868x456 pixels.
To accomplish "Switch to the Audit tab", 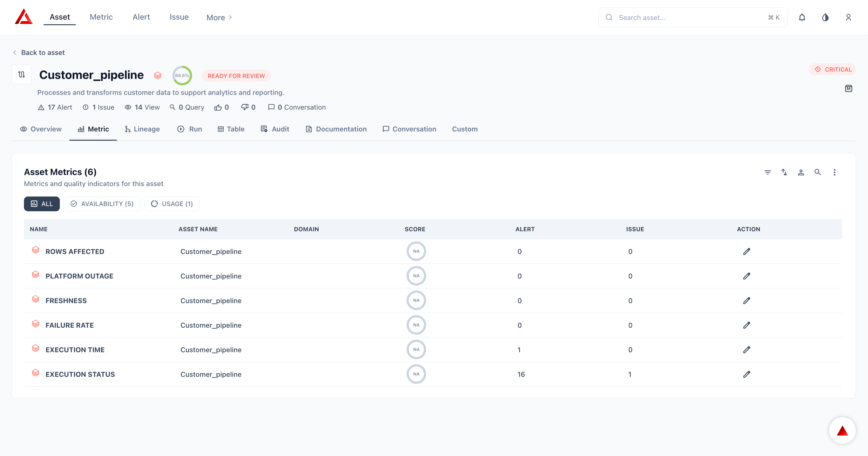I will [x=275, y=129].
